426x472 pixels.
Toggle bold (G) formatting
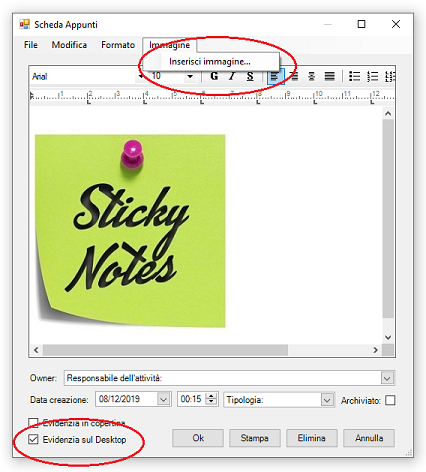(214, 76)
